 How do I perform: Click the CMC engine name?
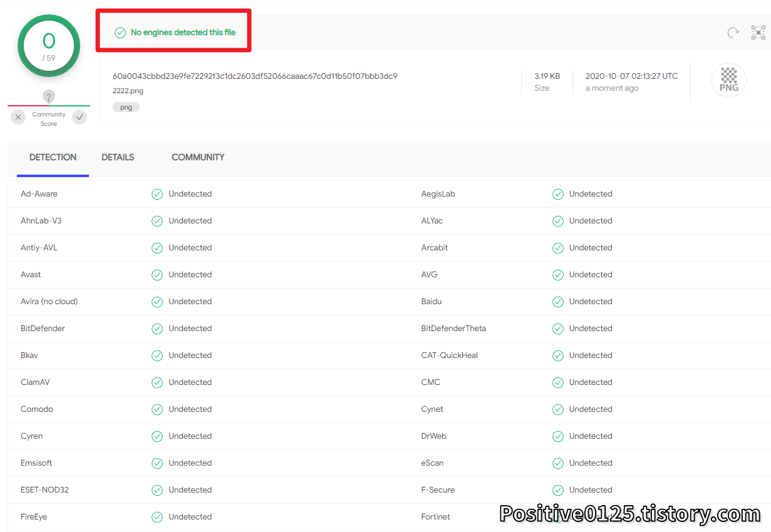tap(431, 382)
